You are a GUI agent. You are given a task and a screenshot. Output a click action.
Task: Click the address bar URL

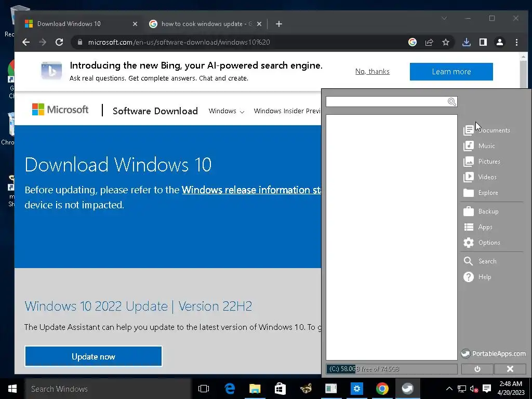pos(179,42)
